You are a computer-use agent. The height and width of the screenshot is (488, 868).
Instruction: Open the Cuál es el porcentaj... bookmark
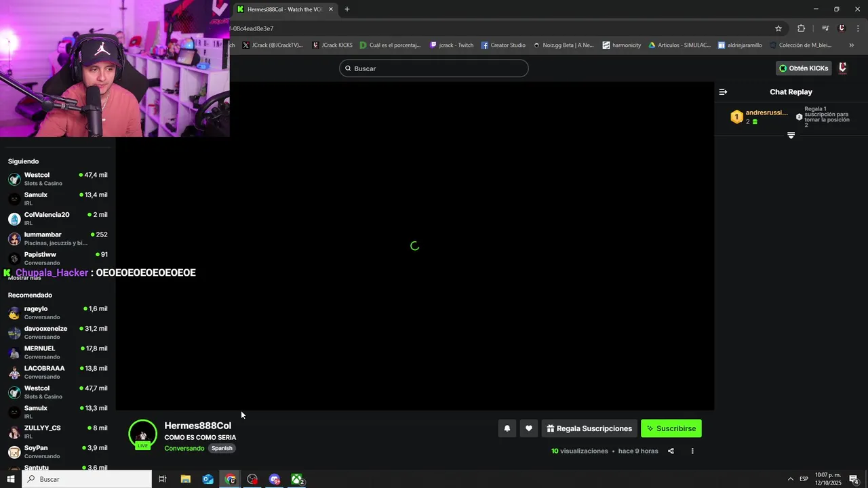pyautogui.click(x=390, y=45)
